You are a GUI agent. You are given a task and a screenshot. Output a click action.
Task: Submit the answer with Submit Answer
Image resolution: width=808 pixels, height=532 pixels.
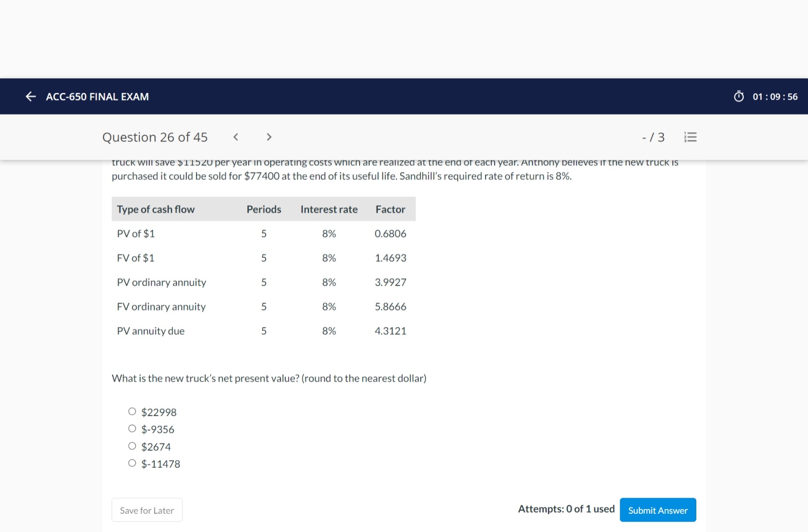(x=658, y=510)
